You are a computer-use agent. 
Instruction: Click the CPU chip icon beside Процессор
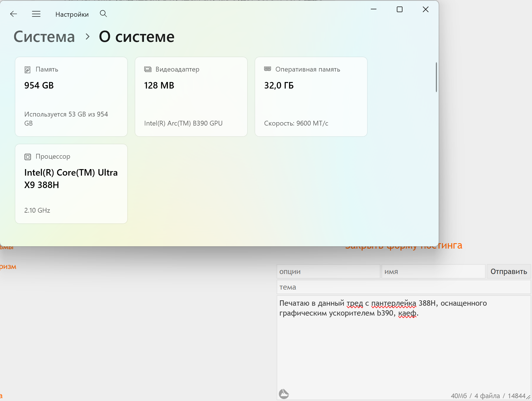point(28,157)
